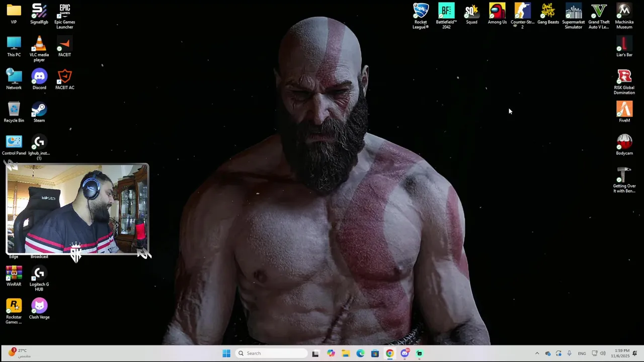Open the VIP folder on desktop
644x362 pixels.
click(x=14, y=14)
